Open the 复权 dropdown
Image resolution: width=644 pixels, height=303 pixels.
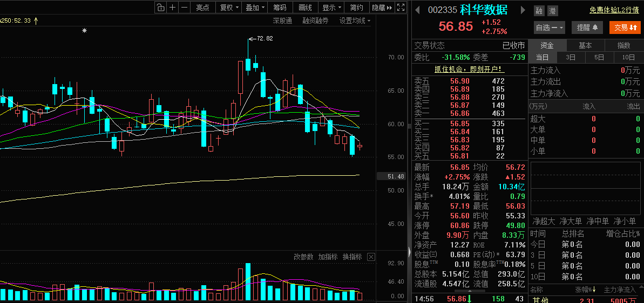tap(229, 8)
